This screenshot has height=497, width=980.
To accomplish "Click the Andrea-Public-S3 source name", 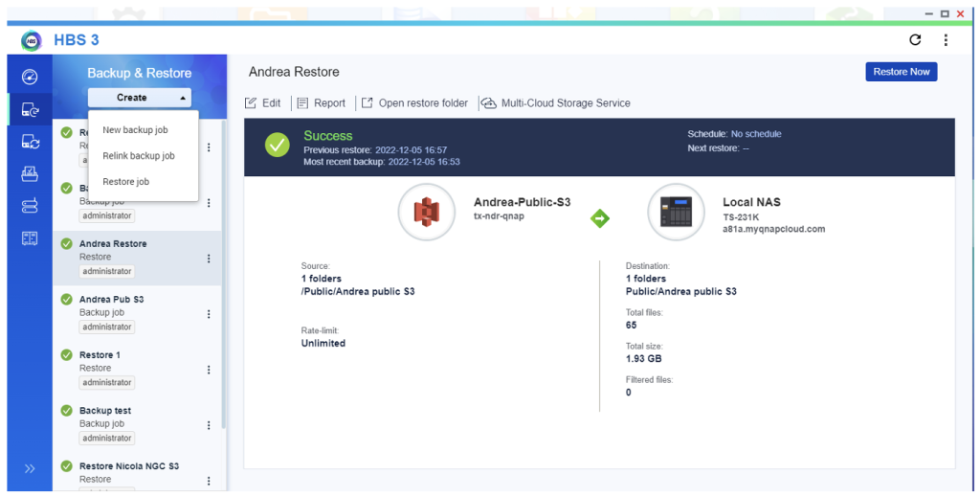I will tap(522, 203).
